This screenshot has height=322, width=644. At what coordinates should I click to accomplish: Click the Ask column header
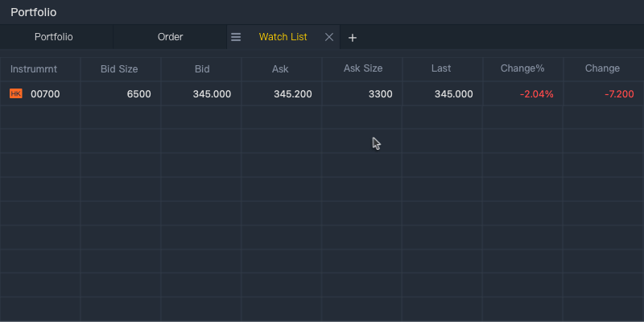(280, 69)
